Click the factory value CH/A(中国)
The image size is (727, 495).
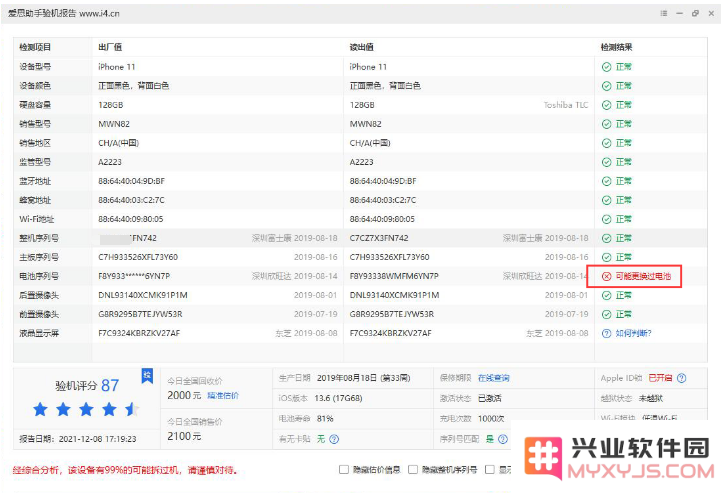tap(119, 143)
